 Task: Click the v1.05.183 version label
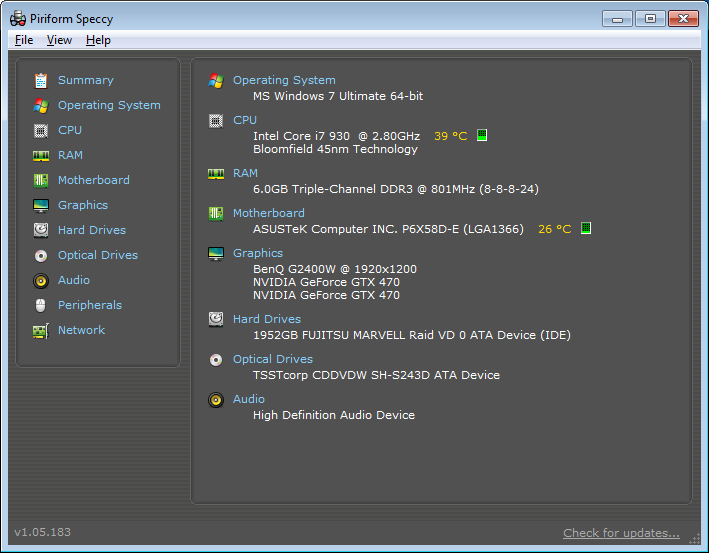pyautogui.click(x=43, y=533)
